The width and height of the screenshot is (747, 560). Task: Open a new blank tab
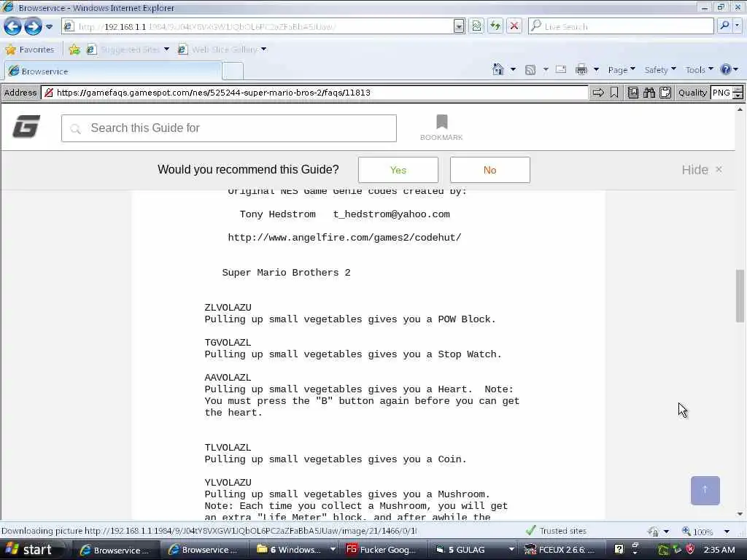coord(233,71)
